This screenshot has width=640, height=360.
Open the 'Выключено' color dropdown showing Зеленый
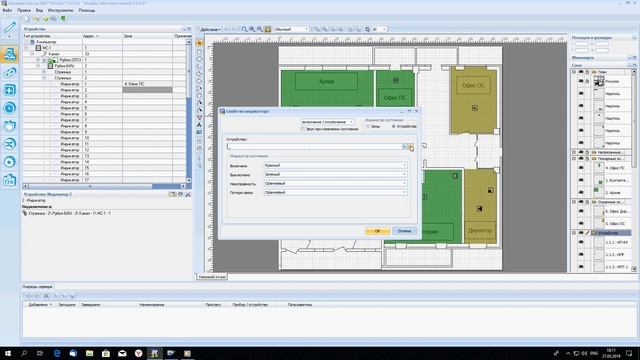pyautogui.click(x=335, y=174)
